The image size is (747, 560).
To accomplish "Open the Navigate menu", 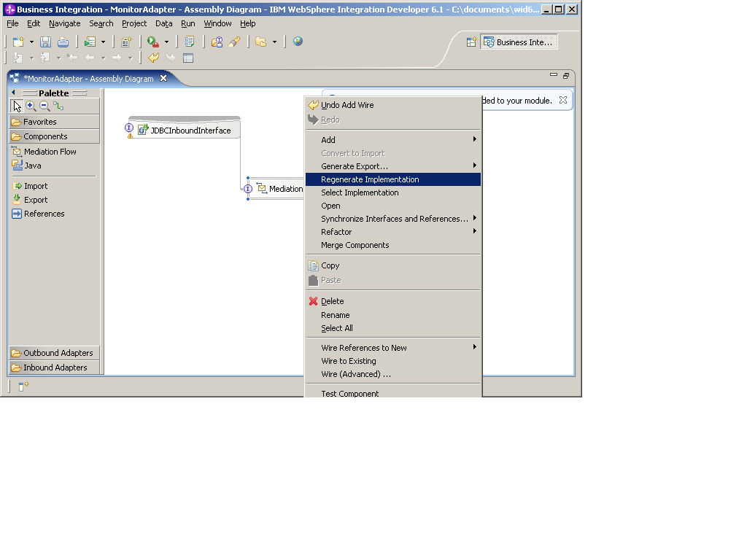I will point(64,23).
